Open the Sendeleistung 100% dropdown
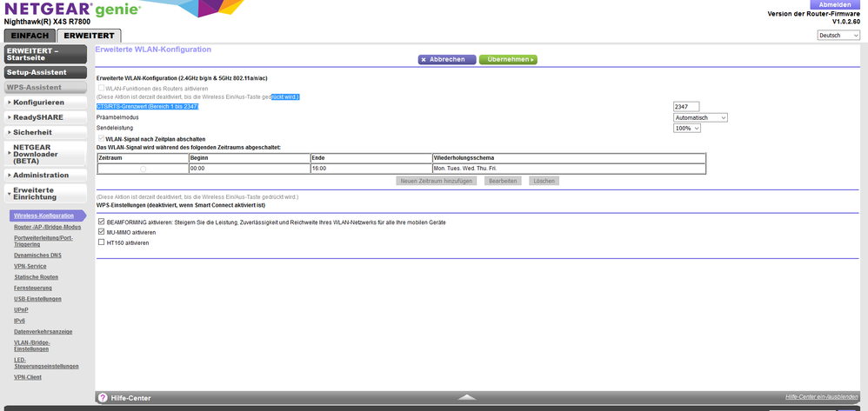This screenshot has height=411, width=868. (x=686, y=128)
